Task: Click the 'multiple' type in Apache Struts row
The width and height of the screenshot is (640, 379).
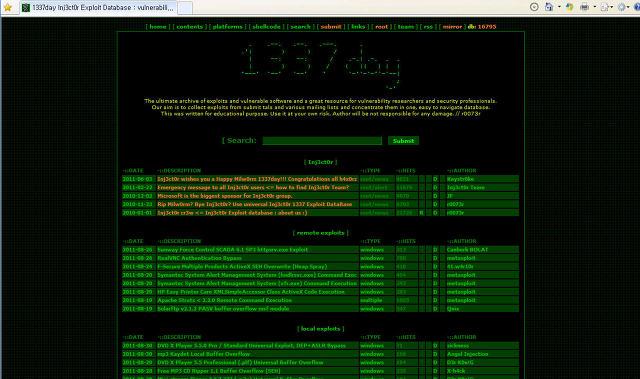Action: 371,300
